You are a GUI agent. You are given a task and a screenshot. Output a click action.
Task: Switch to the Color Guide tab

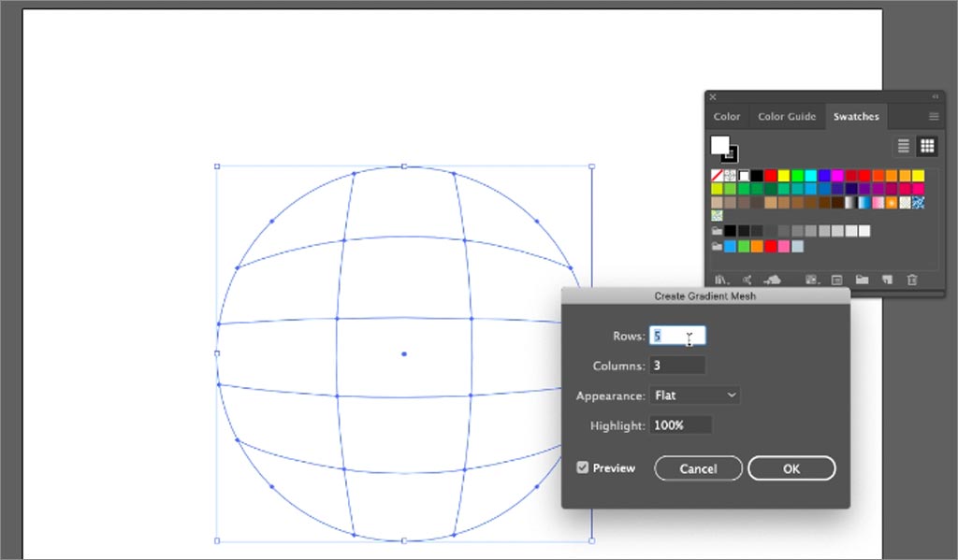787,116
